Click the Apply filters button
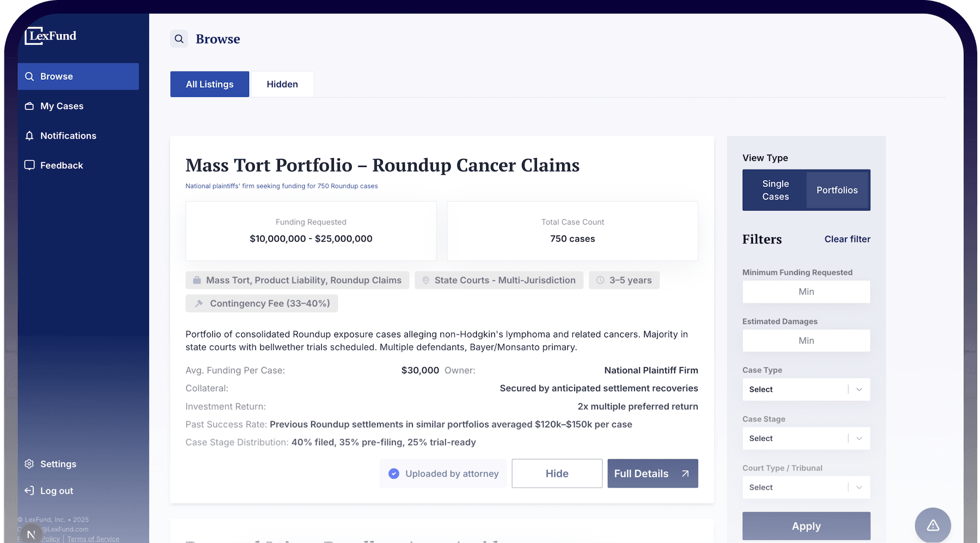The width and height of the screenshot is (980, 543). click(806, 526)
